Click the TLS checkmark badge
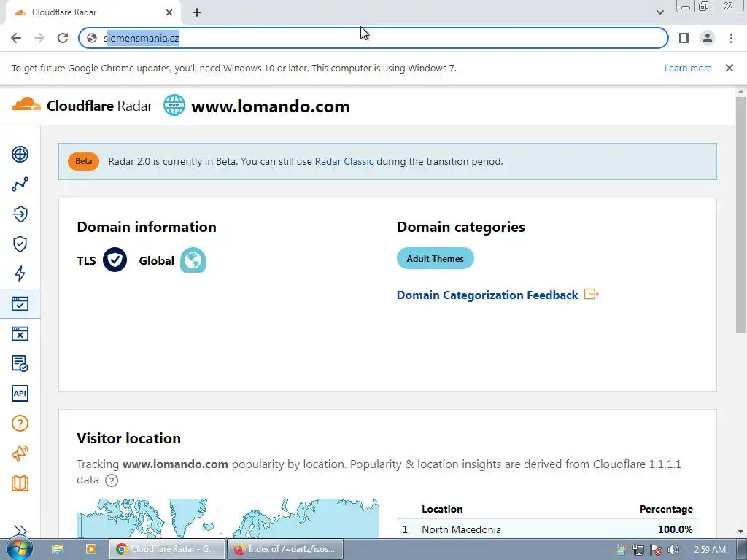Viewport: 747px width, 560px height. (x=115, y=260)
